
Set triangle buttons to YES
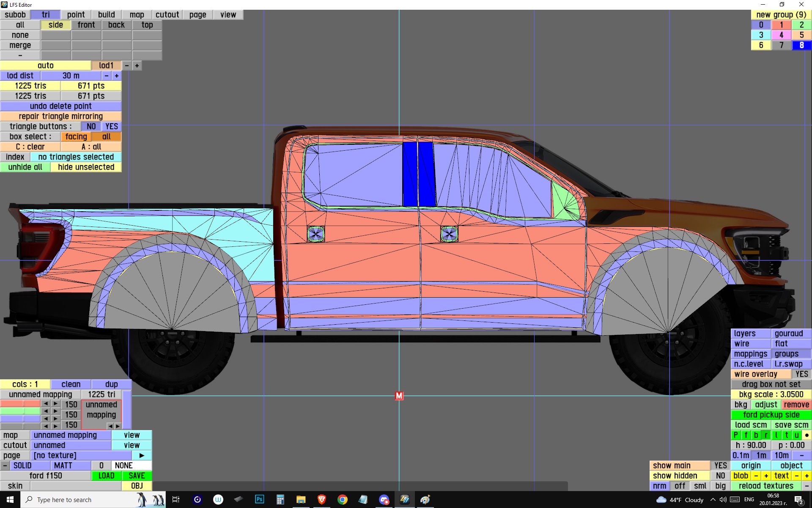coord(112,127)
